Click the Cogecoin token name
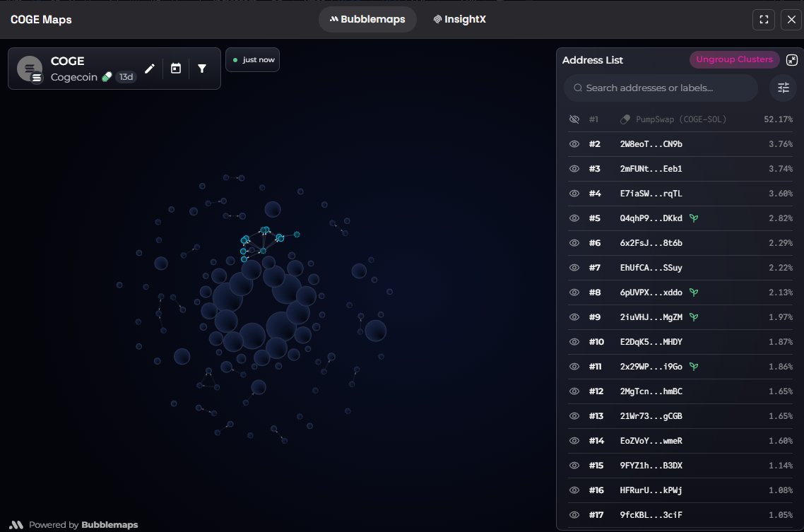Image resolution: width=804 pixels, height=532 pixels. [74, 77]
